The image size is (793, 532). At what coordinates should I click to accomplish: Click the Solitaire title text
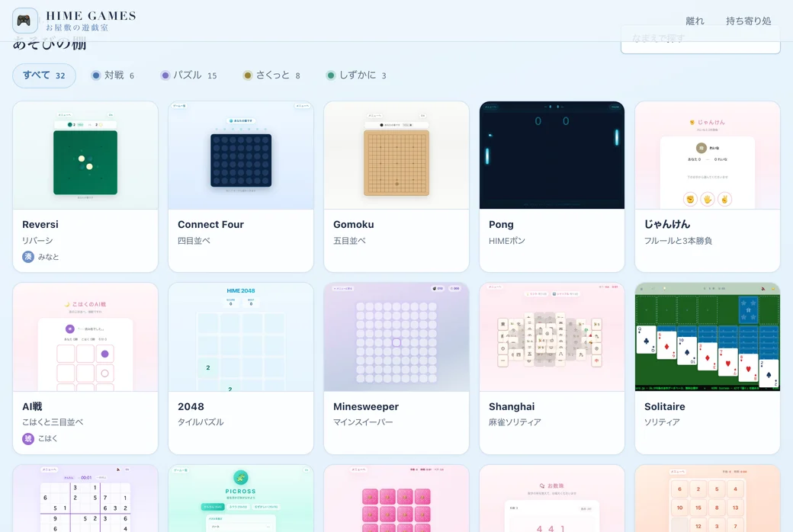point(665,406)
